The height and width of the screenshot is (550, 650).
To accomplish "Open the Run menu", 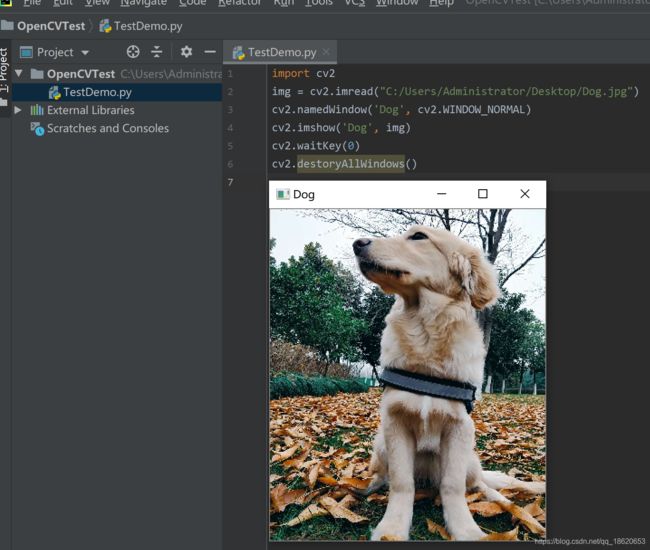I will [284, 3].
